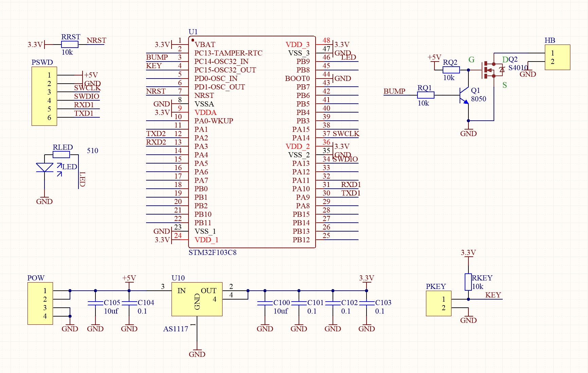Click the SWDIO label at pin 34
Image resolution: width=588 pixels, height=373 pixels.
pos(345,159)
